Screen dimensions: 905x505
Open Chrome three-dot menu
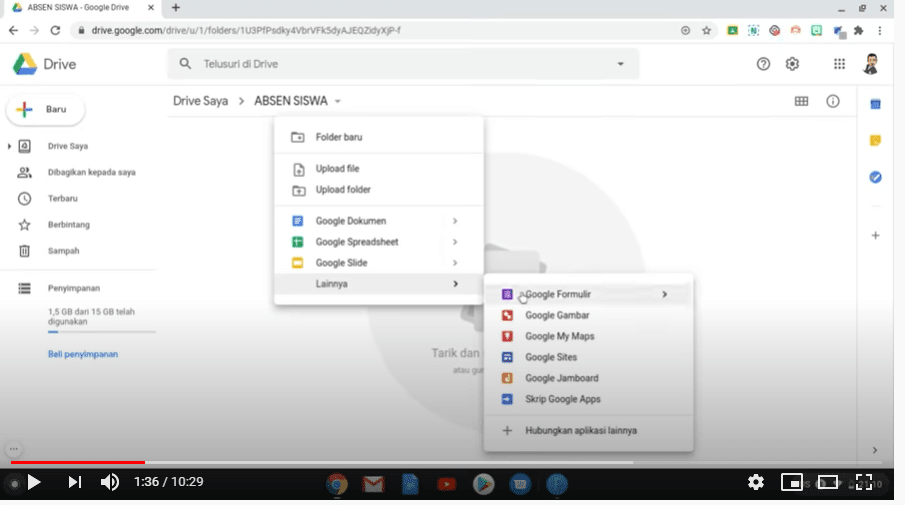[880, 31]
